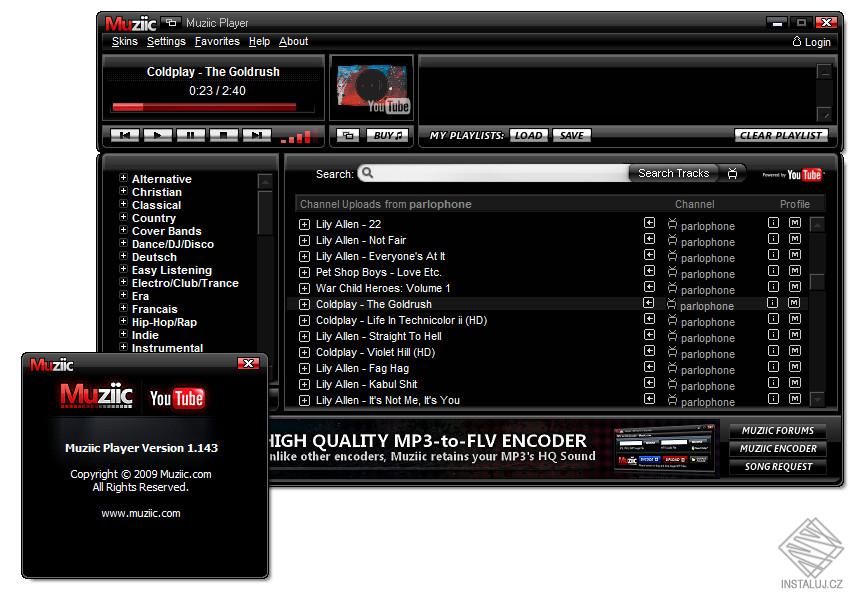Click the channel icon beside Search Tracks

pos(732,174)
